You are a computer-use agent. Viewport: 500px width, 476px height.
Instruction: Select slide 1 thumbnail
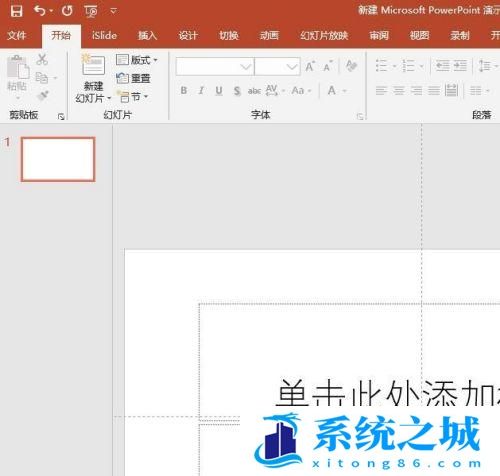(x=58, y=159)
